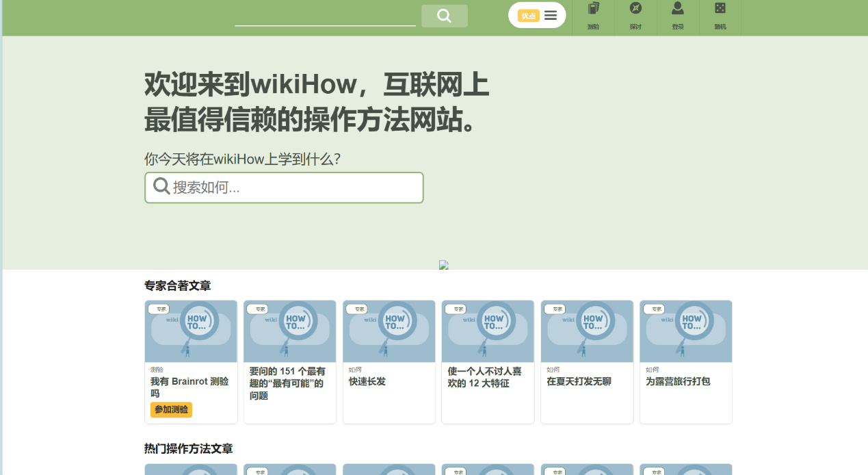Click the magnifier icon in 搜索如何 box
This screenshot has height=475, width=868.
tap(161, 186)
